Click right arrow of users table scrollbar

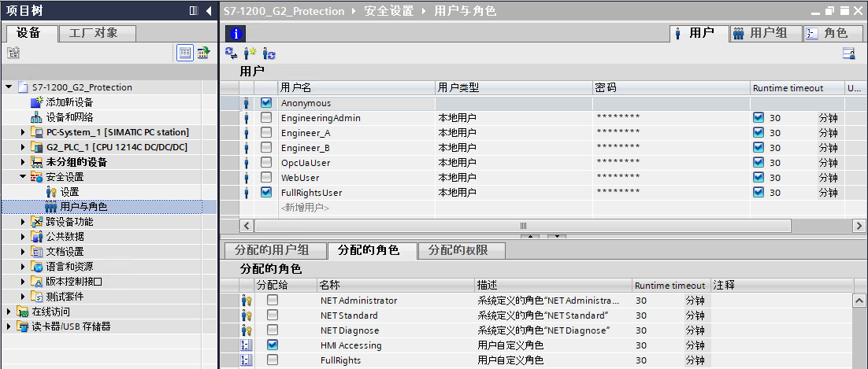[859, 226]
